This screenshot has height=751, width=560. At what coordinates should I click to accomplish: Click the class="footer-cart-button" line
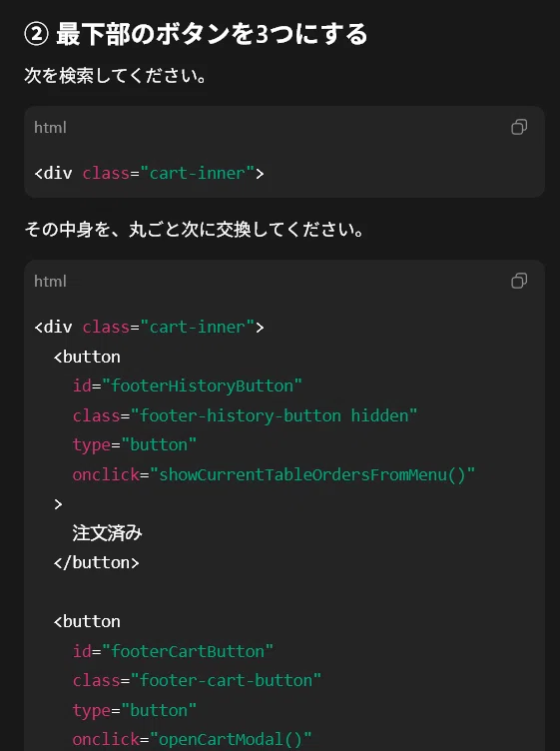click(197, 681)
